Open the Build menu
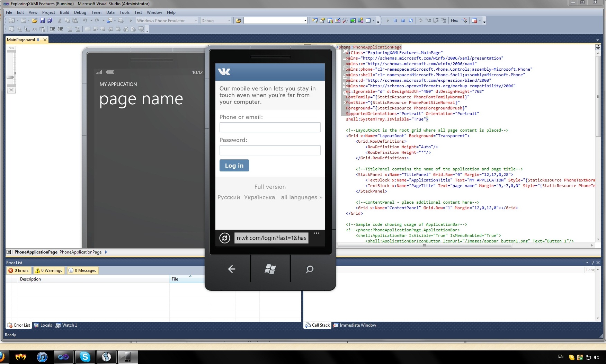Image resolution: width=606 pixels, height=364 pixels. pyautogui.click(x=64, y=12)
